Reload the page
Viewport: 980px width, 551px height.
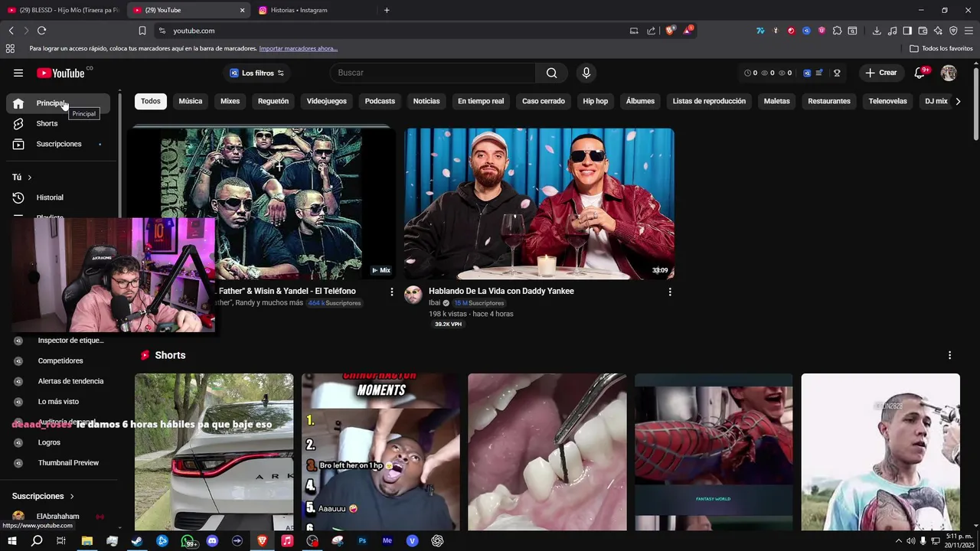click(x=41, y=31)
